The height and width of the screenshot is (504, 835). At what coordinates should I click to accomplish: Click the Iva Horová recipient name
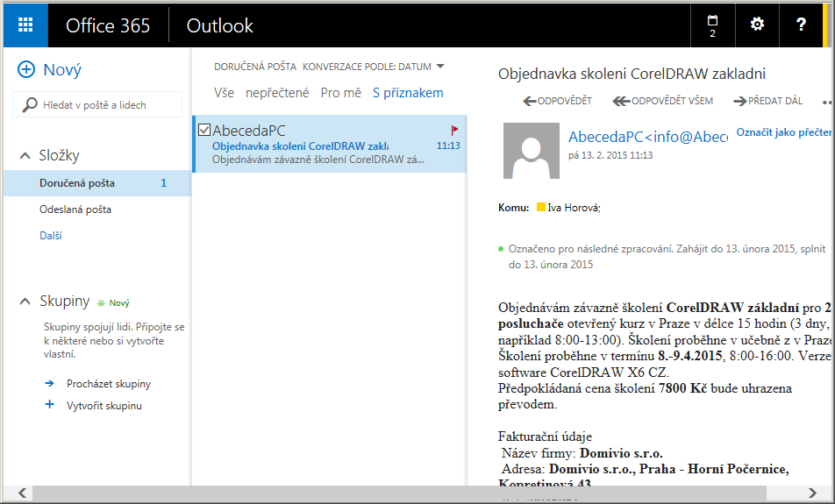pyautogui.click(x=574, y=208)
